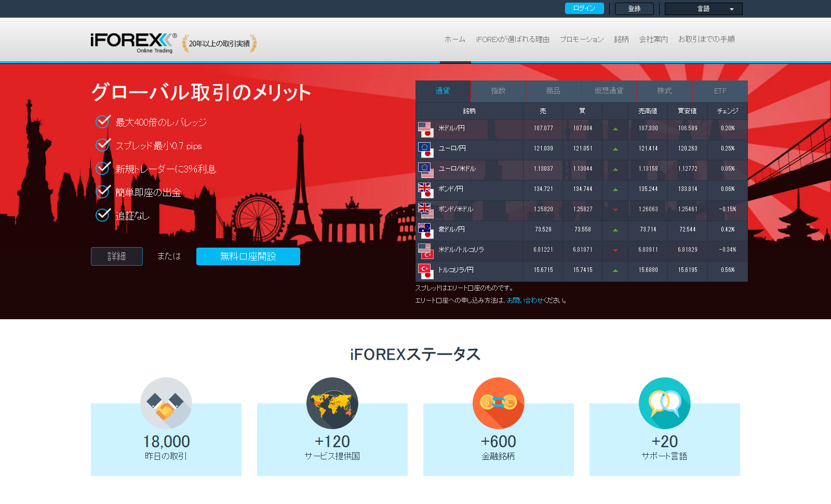The width and height of the screenshot is (831, 504).
Task: Click the 米ドル/トルコリラ flag icon
Action: (426, 251)
